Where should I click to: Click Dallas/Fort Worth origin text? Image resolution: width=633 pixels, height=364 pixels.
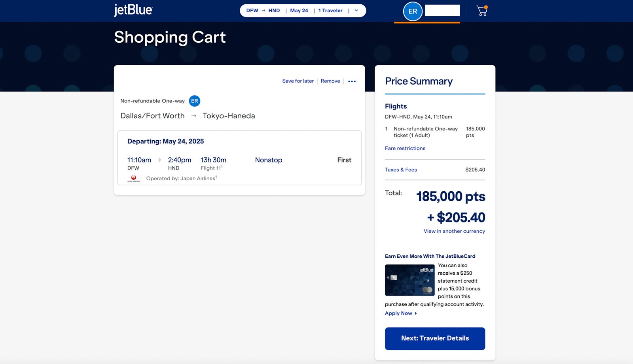[152, 116]
